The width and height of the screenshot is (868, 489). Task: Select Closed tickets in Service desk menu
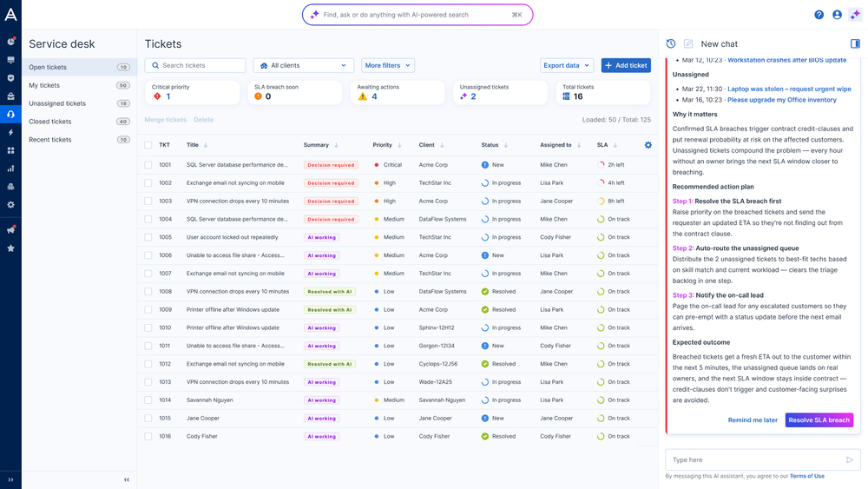(x=79, y=122)
